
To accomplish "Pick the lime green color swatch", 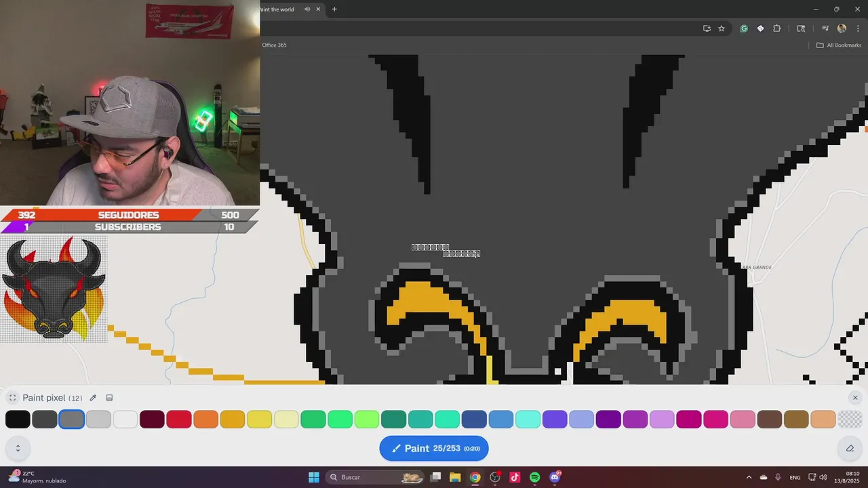I will point(367,419).
